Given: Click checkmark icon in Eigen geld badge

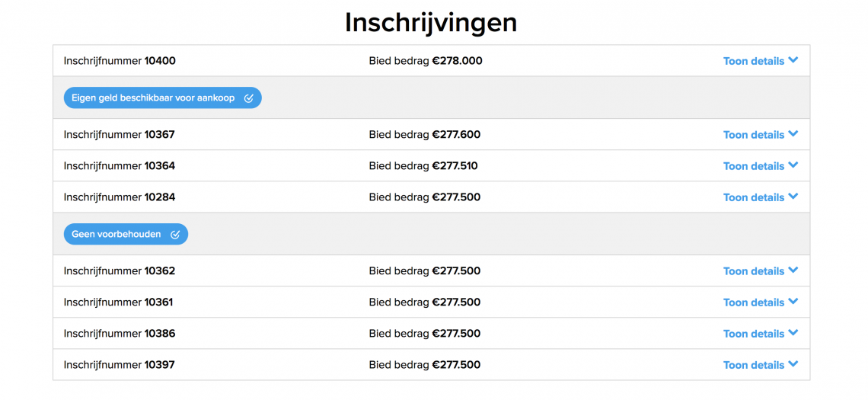Looking at the screenshot, I should [248, 98].
